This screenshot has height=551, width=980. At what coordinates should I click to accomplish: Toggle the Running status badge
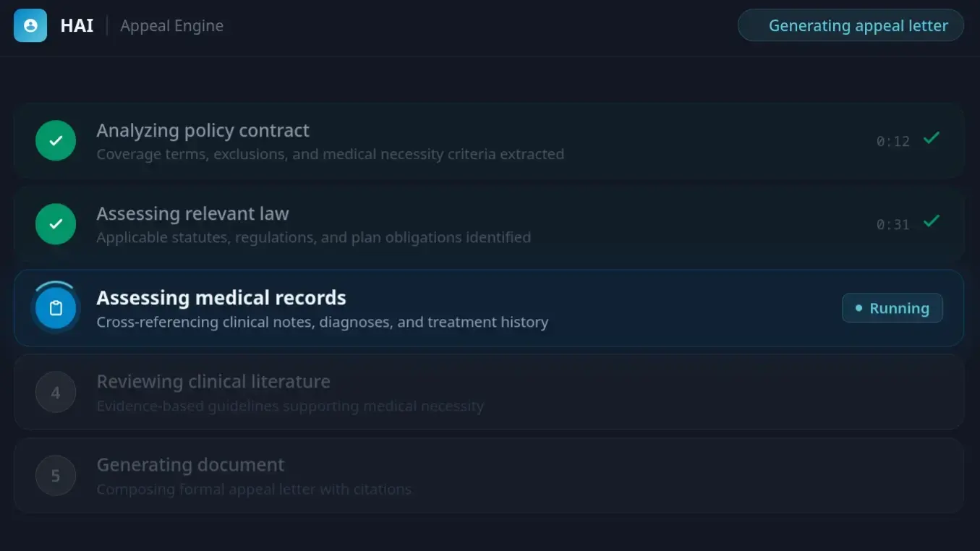[x=892, y=307]
